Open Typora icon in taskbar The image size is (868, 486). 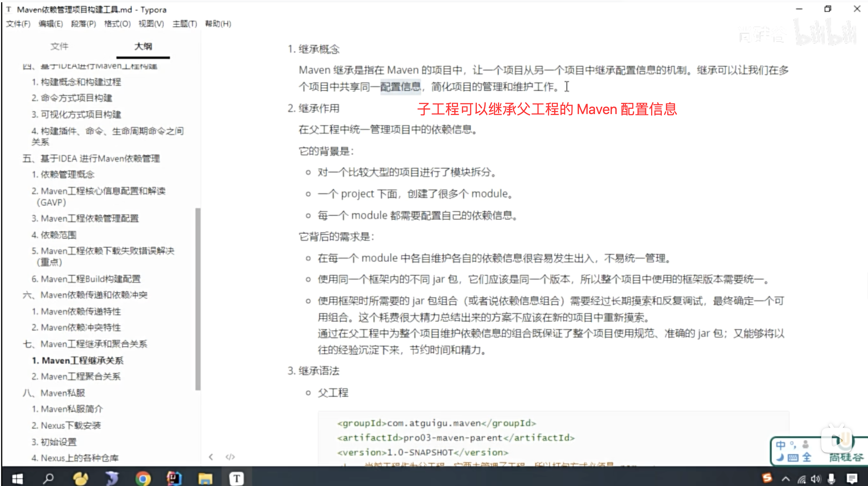237,478
